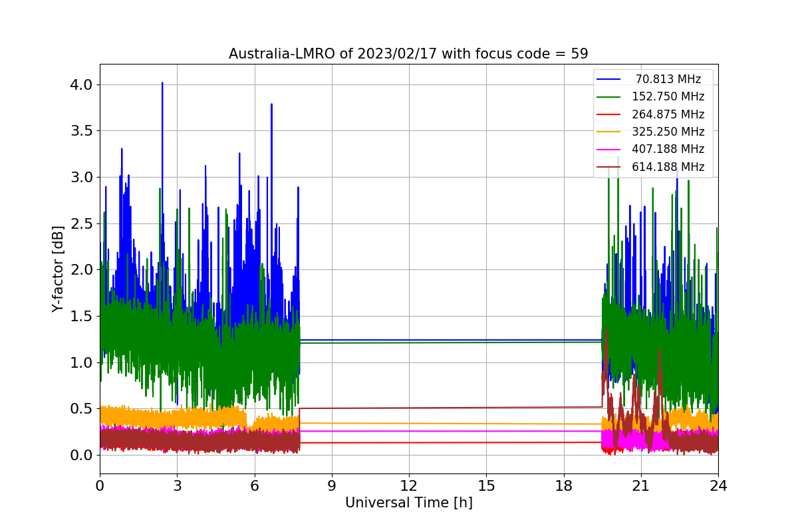Click the x-axis tick label '6'

[x=255, y=485]
